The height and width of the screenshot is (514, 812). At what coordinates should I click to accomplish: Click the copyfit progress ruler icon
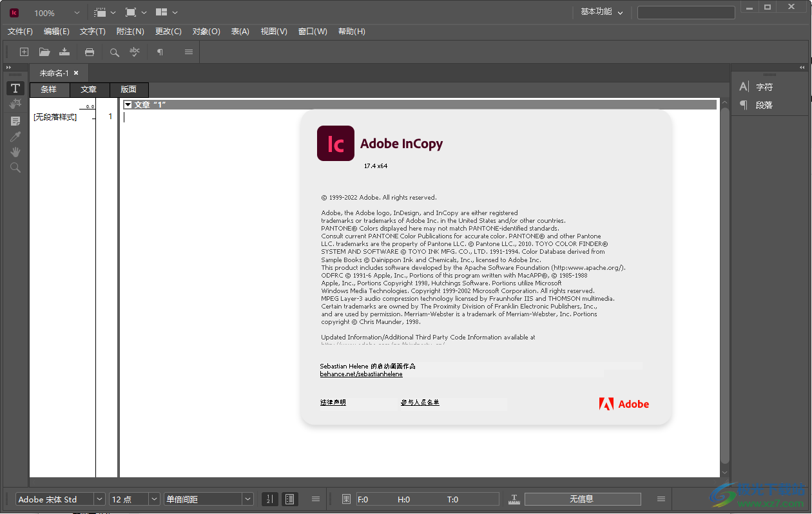514,499
